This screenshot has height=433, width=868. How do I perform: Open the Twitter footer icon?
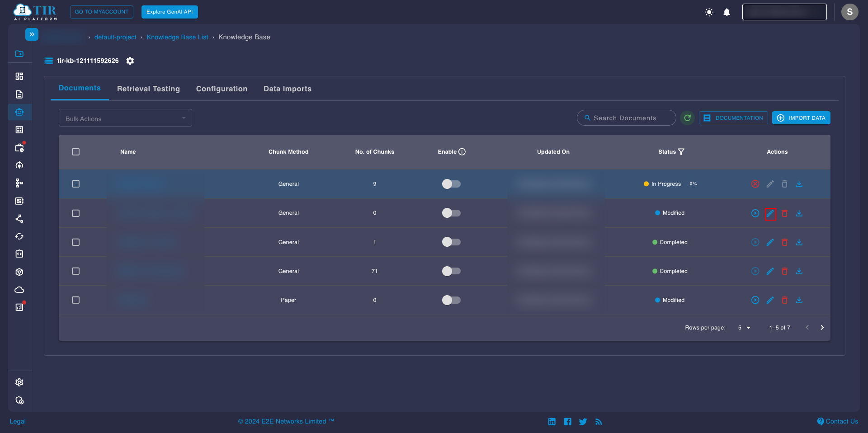[x=583, y=422]
